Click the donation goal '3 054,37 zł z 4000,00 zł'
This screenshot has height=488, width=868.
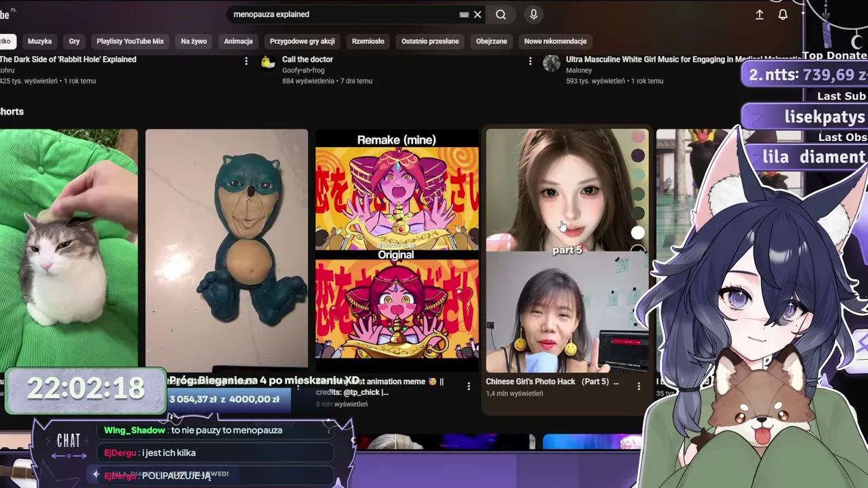pyautogui.click(x=224, y=399)
